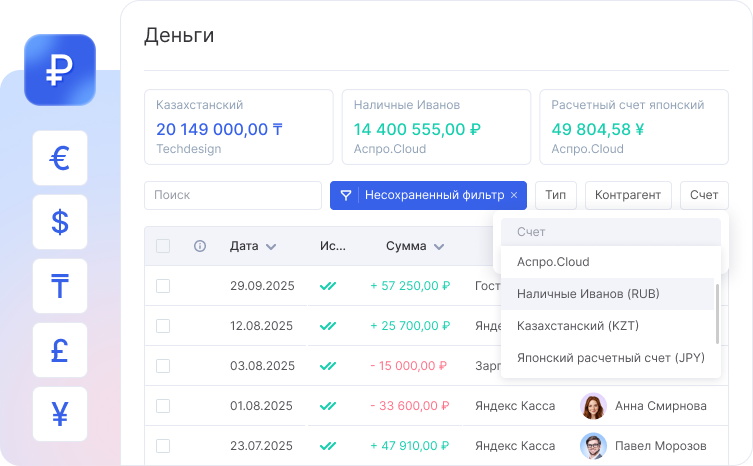
Task: Click the info icon in table header
Action: pyautogui.click(x=200, y=246)
